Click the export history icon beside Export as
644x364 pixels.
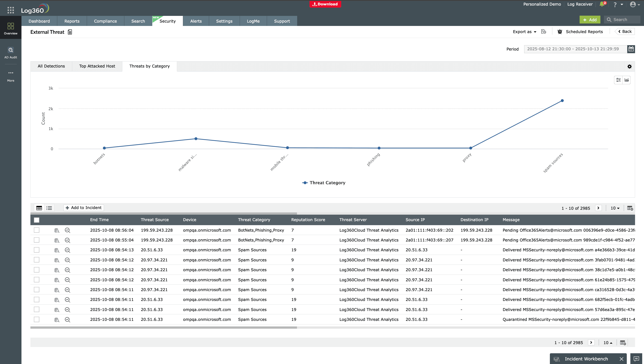pyautogui.click(x=543, y=32)
